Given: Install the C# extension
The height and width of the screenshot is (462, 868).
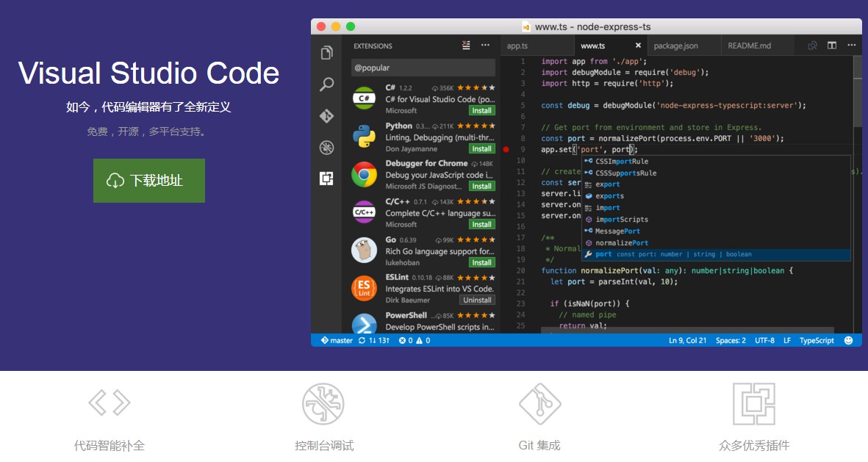Looking at the screenshot, I should 481,111.
